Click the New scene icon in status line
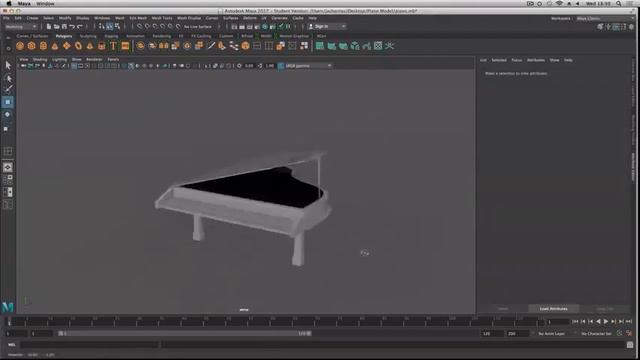This screenshot has width=640, height=360. pyautogui.click(x=49, y=27)
